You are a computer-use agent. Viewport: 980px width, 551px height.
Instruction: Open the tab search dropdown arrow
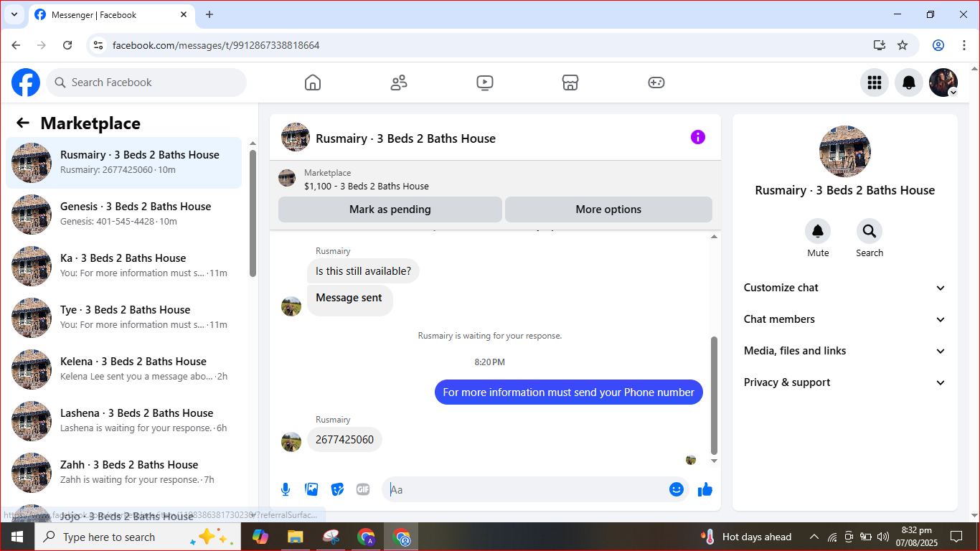click(14, 14)
